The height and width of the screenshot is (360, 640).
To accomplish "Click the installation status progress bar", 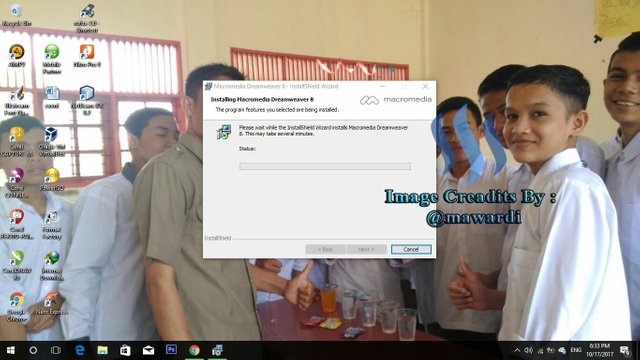I will [325, 166].
